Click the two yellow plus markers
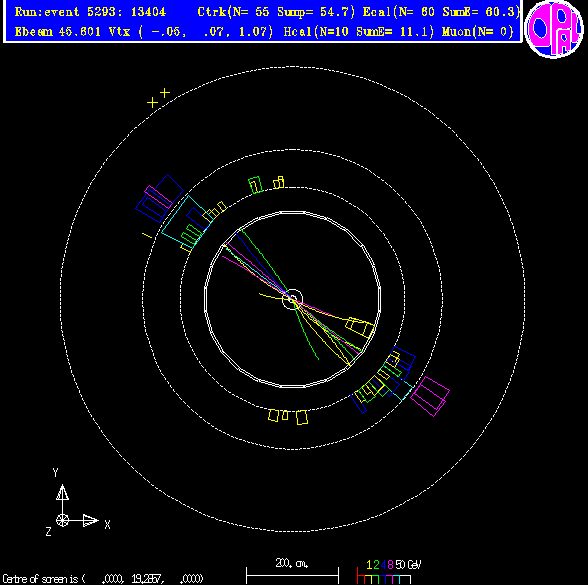This screenshot has width=588, height=585. pyautogui.click(x=158, y=98)
